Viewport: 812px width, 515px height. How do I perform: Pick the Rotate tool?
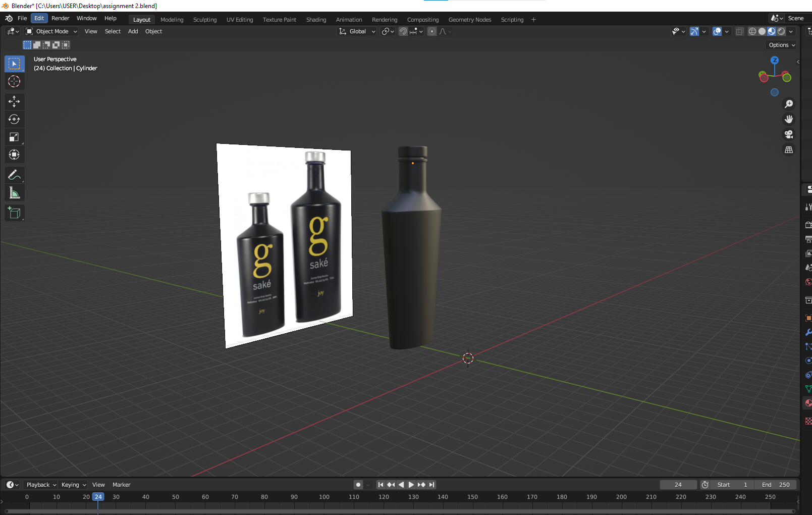tap(14, 119)
